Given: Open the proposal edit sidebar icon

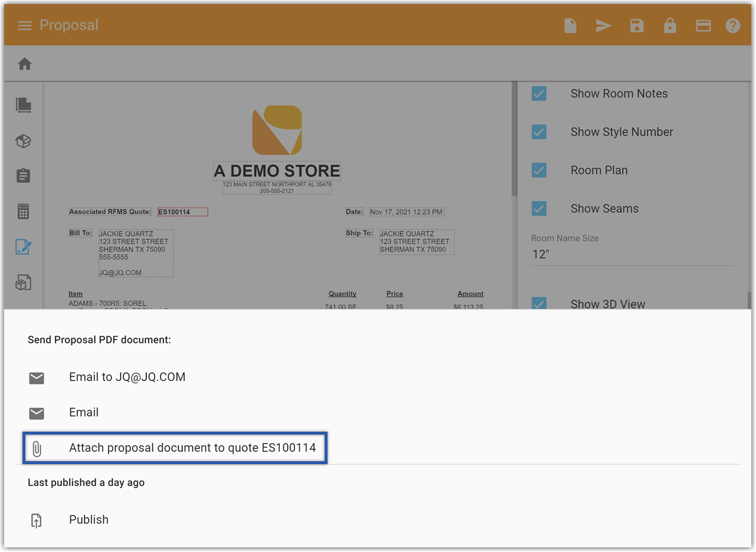Looking at the screenshot, I should (x=24, y=247).
